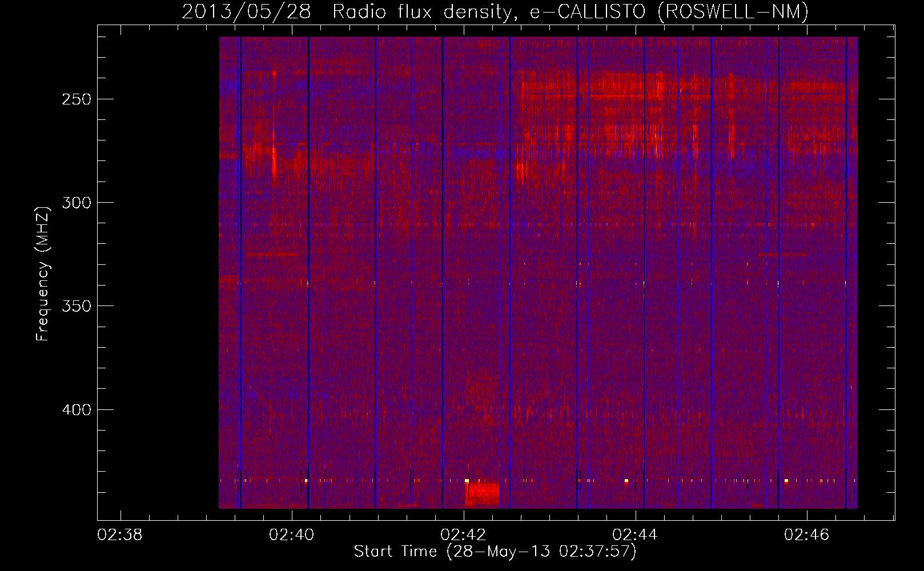
Task: Click the bright red block at 02:42 near the bottom of the spectrogram
Action: [483, 494]
